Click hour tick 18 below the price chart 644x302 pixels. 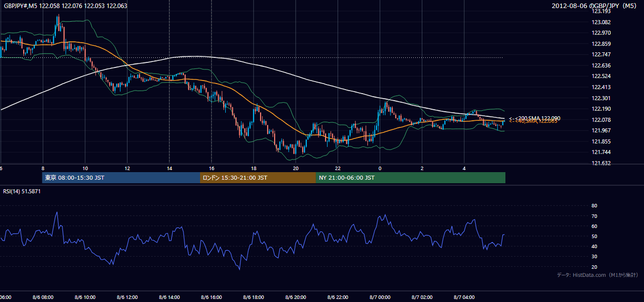point(254,169)
